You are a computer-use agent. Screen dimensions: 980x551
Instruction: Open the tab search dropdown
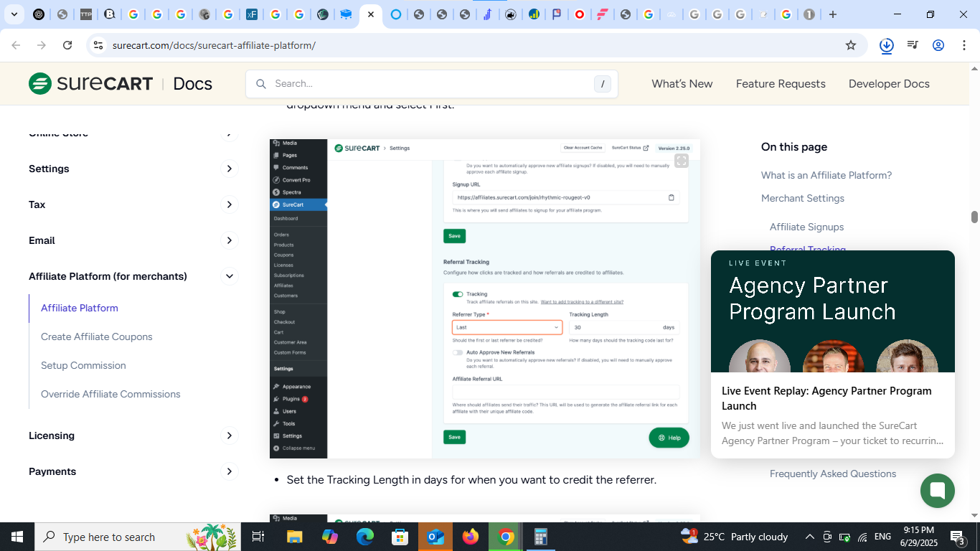coord(14,14)
